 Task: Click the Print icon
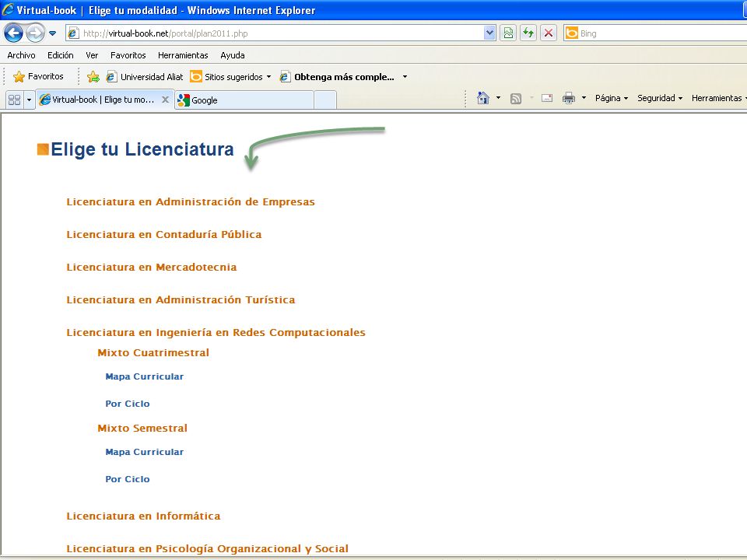click(x=569, y=98)
